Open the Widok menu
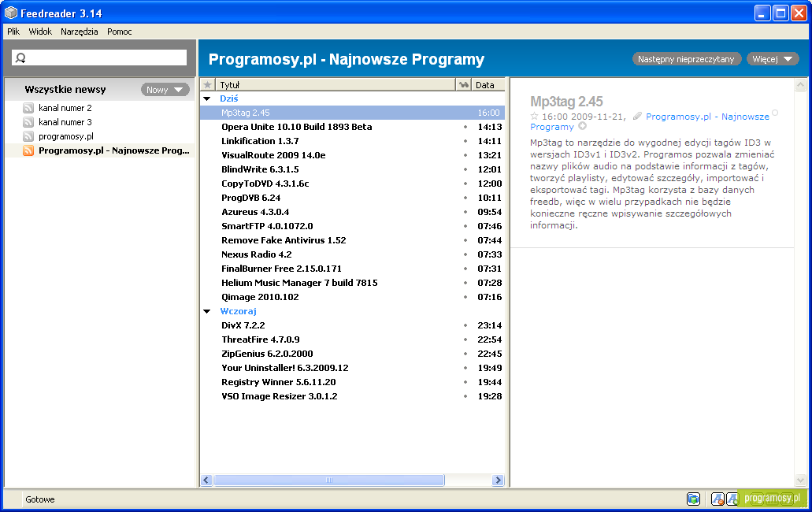 (40, 32)
